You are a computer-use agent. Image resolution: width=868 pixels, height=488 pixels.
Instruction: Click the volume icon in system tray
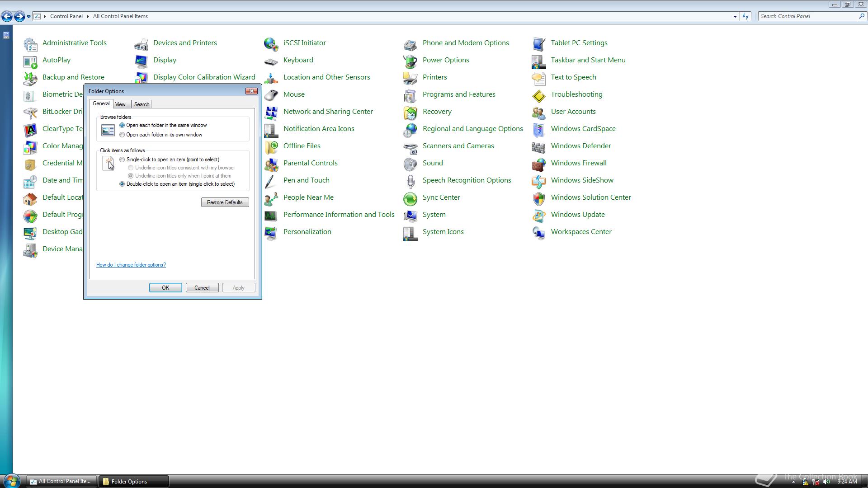(x=827, y=482)
